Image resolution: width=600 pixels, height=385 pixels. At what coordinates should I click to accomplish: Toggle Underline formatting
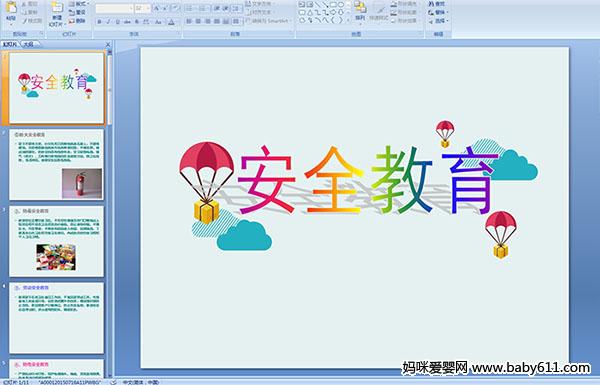117,22
